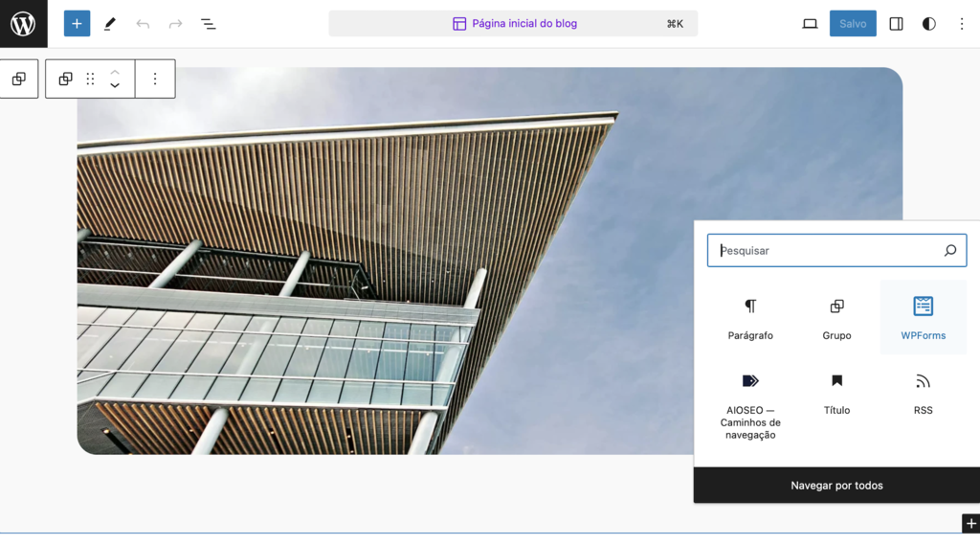Insert a Parágrafo block
Image resolution: width=980 pixels, height=545 pixels.
coord(750,319)
